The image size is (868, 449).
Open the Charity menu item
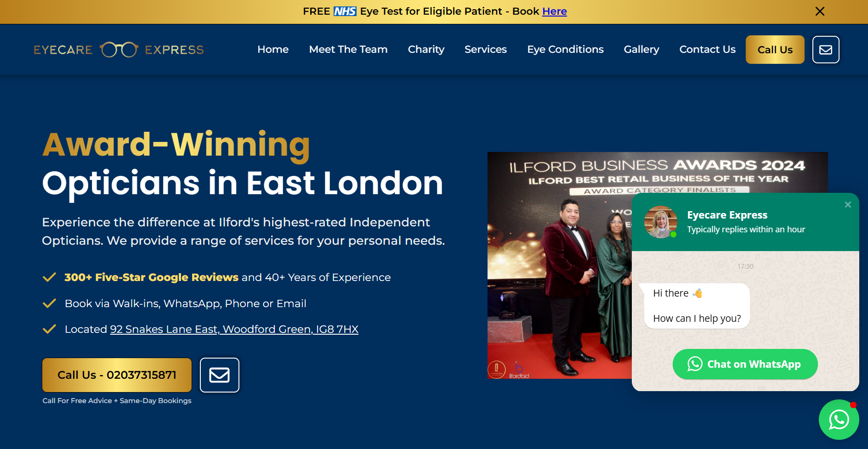click(x=426, y=49)
